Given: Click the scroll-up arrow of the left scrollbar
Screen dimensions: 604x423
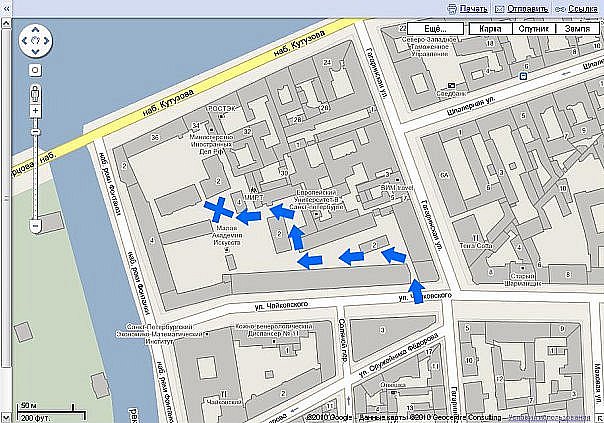Looking at the screenshot, I should tap(6, 24).
